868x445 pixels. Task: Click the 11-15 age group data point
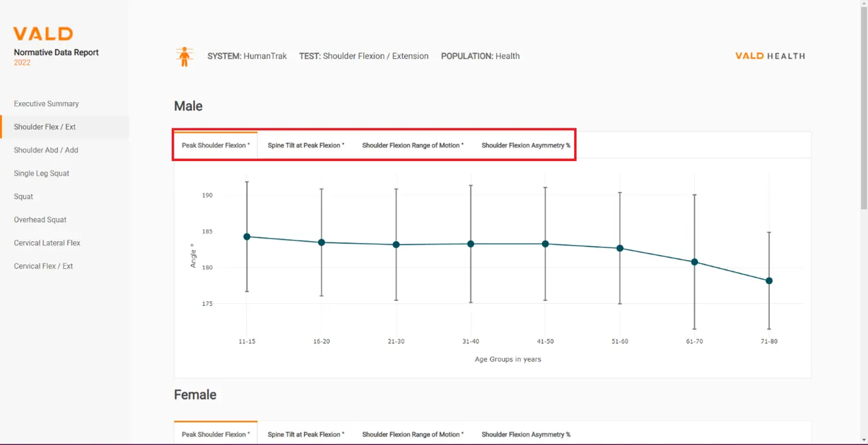tap(247, 237)
